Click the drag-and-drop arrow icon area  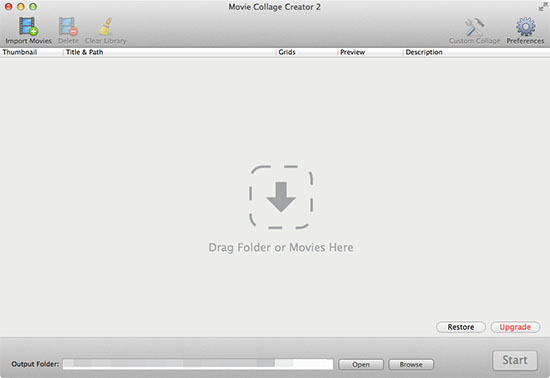[x=281, y=197]
